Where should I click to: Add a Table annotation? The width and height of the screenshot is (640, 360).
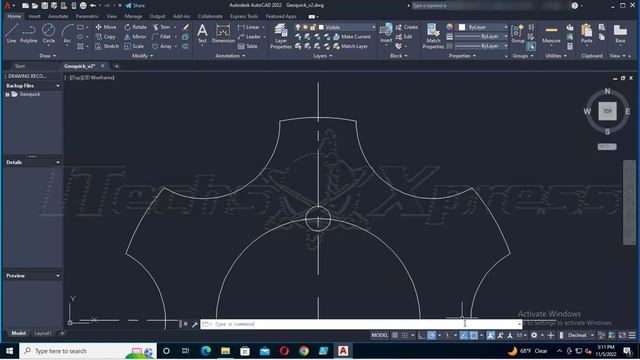(248, 46)
